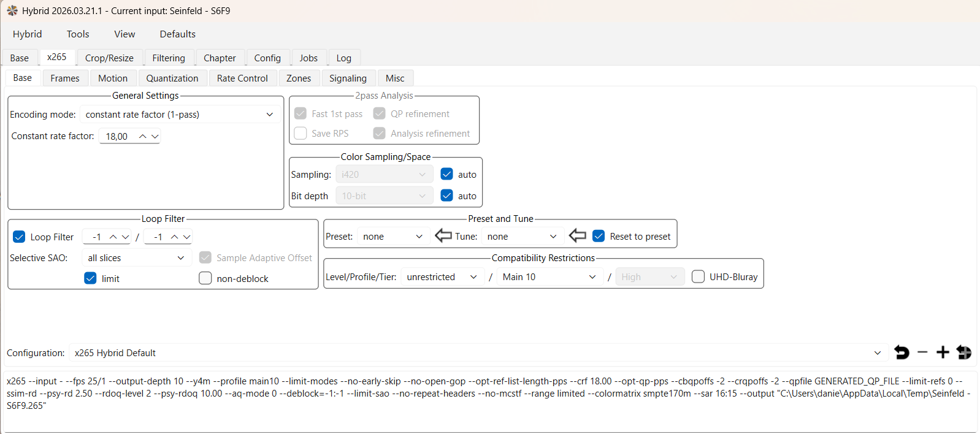Click the apply arrow next to Tune
The width and height of the screenshot is (980, 434).
577,236
